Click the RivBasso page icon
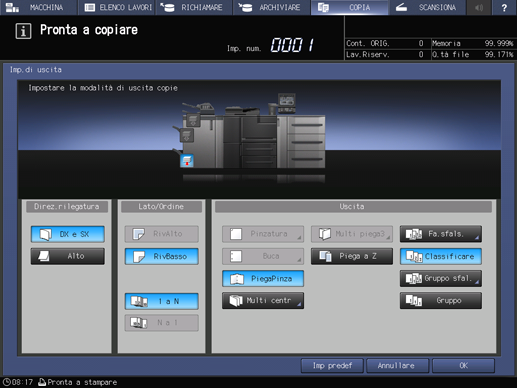 click(x=139, y=256)
